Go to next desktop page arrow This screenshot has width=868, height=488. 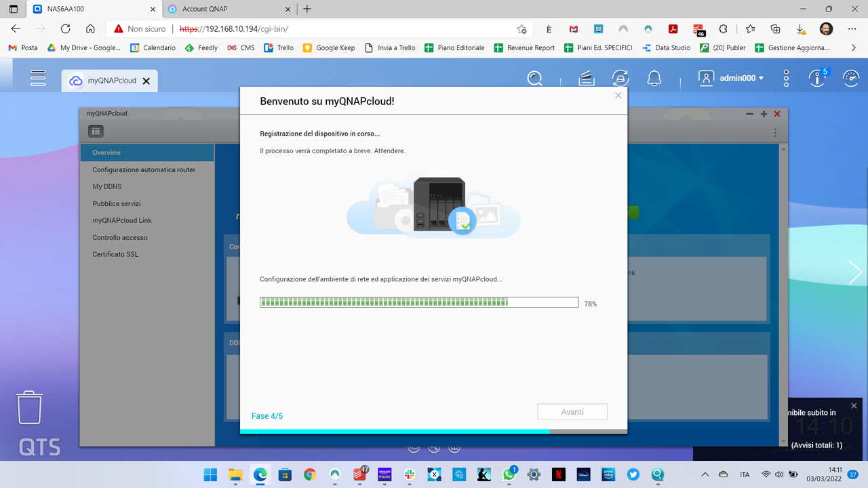[x=856, y=272]
